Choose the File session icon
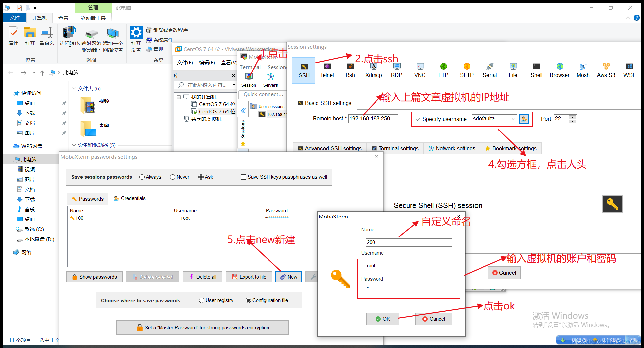The width and height of the screenshot is (644, 348). pos(513,70)
